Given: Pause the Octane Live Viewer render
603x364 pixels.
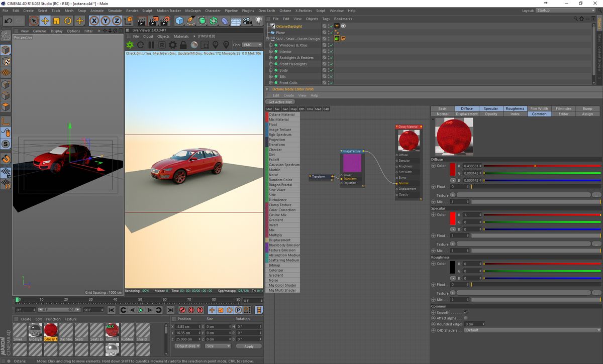Looking at the screenshot, I should coord(151,44).
